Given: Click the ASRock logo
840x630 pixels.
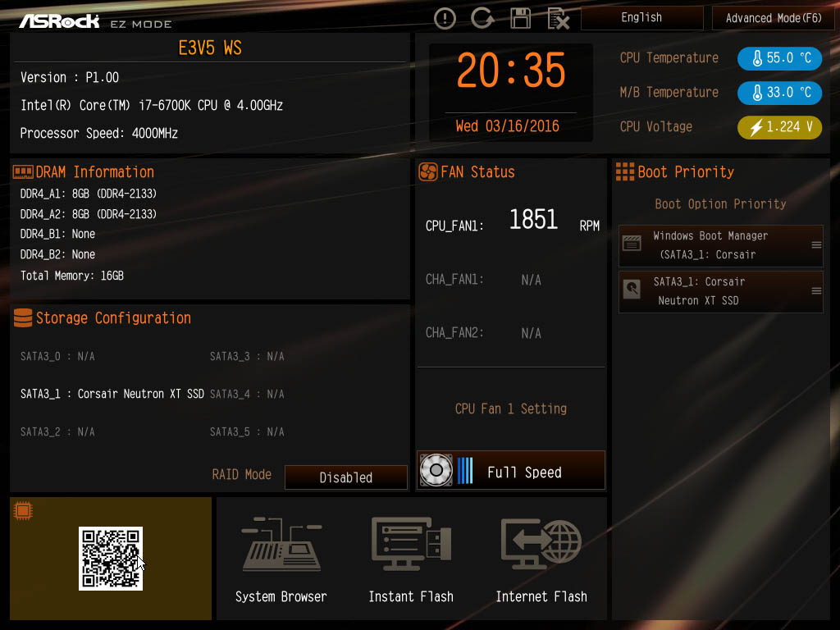Looking at the screenshot, I should coord(59,21).
